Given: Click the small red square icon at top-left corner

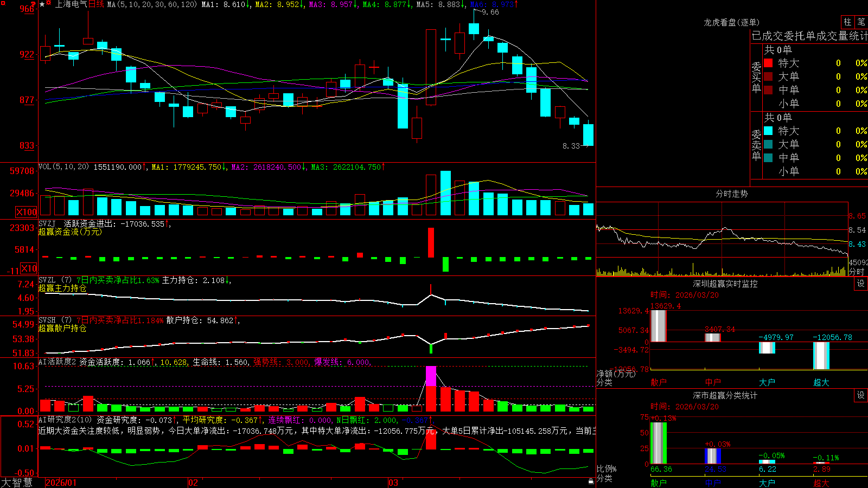Looking at the screenshot, I should (x=3, y=3).
